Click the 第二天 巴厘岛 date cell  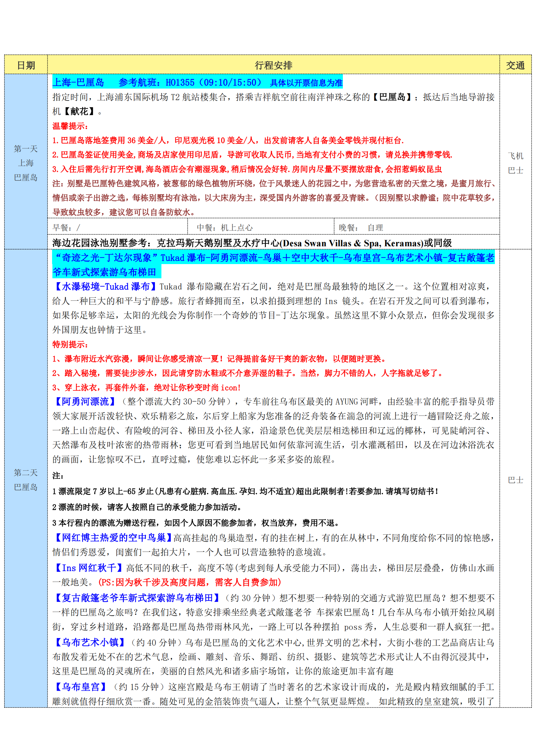pos(26,480)
